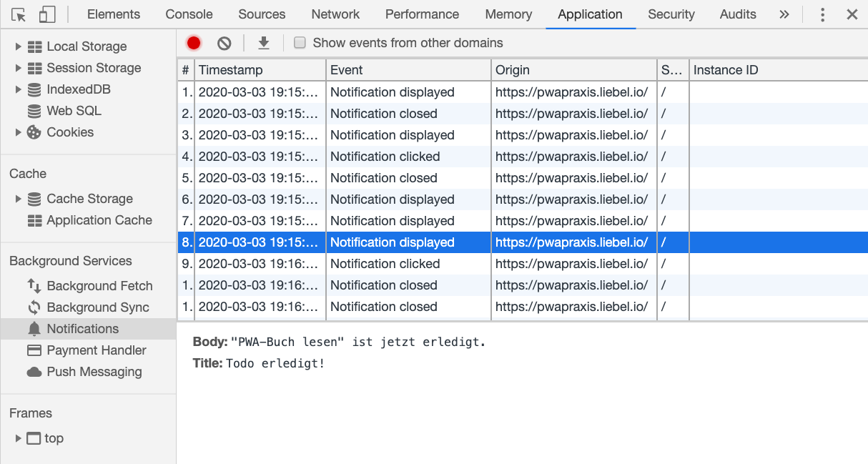The height and width of the screenshot is (464, 868).
Task: Open the Payment Handler panel
Action: 96,350
